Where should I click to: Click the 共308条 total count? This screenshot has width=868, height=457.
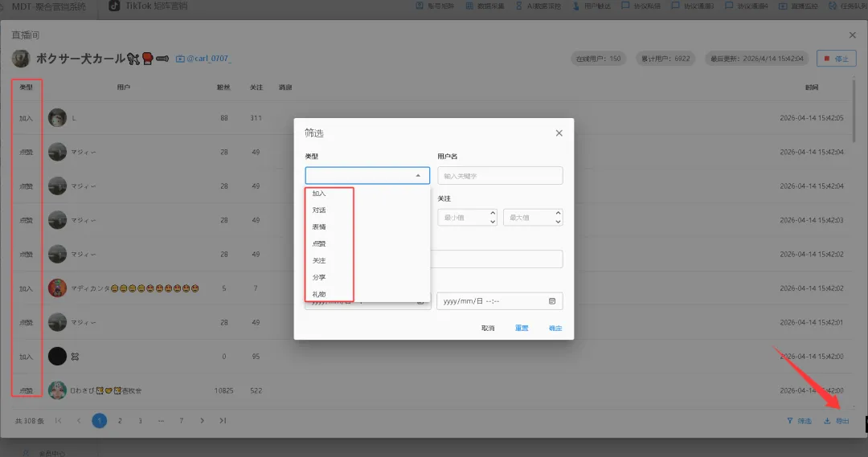pos(29,421)
